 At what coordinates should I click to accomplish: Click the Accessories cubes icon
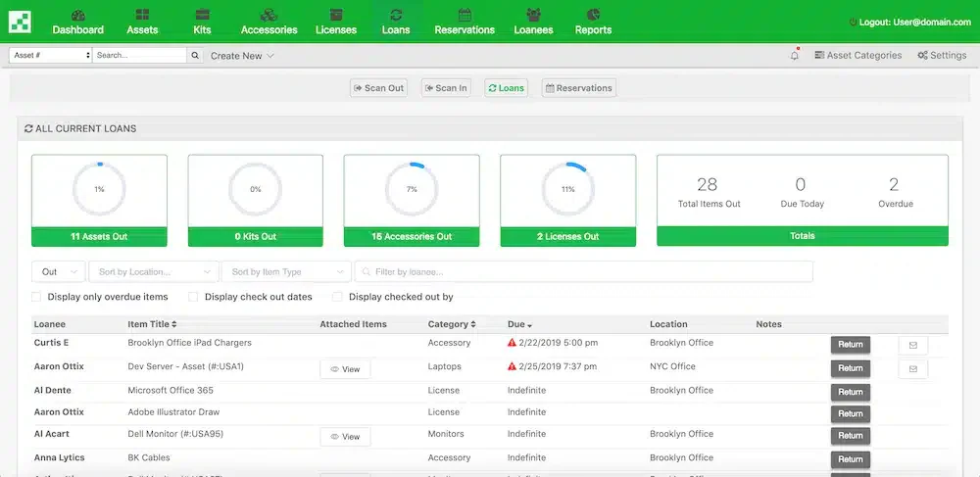269,15
